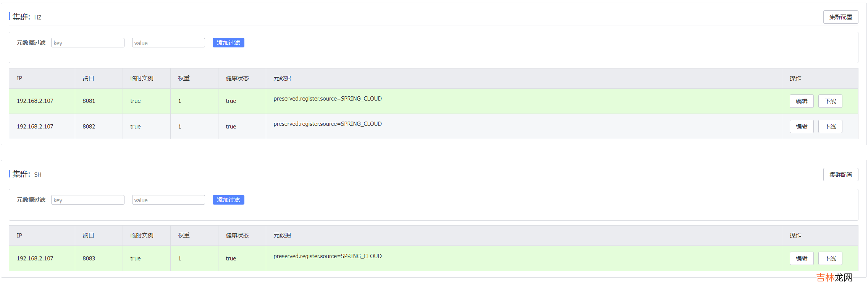
Task: Take the port 8082 instance offline
Action: (x=830, y=127)
